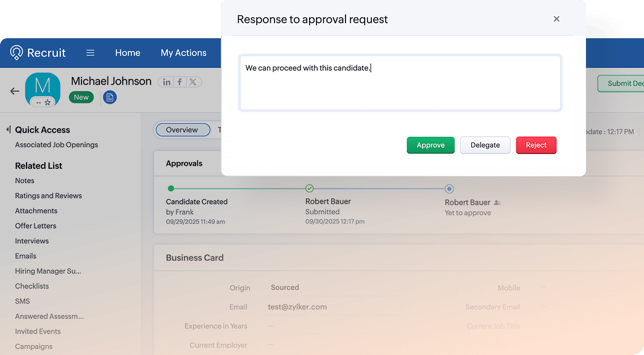Reject the approval request

535,145
